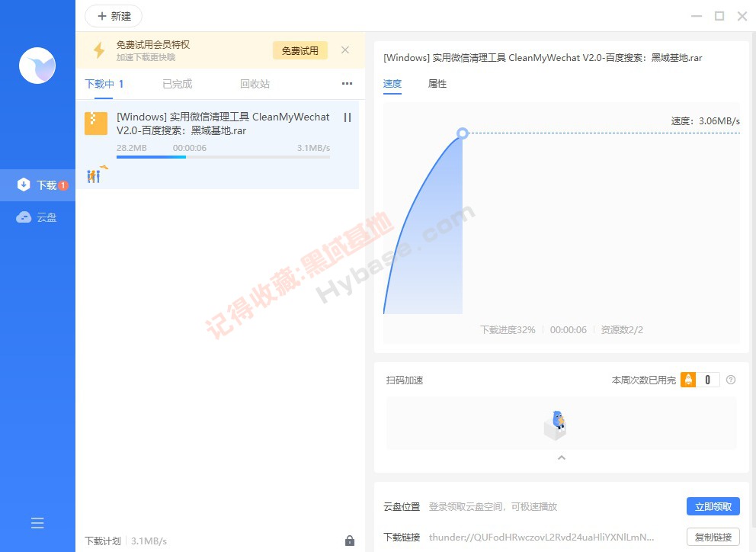Screen dimensions: 756x552
Task: Click the blue bird QR placeholder image
Action: coord(556,424)
